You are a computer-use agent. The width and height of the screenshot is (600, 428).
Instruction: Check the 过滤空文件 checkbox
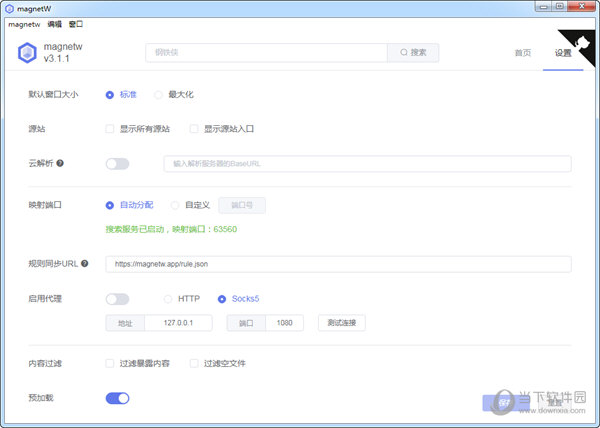pos(194,363)
